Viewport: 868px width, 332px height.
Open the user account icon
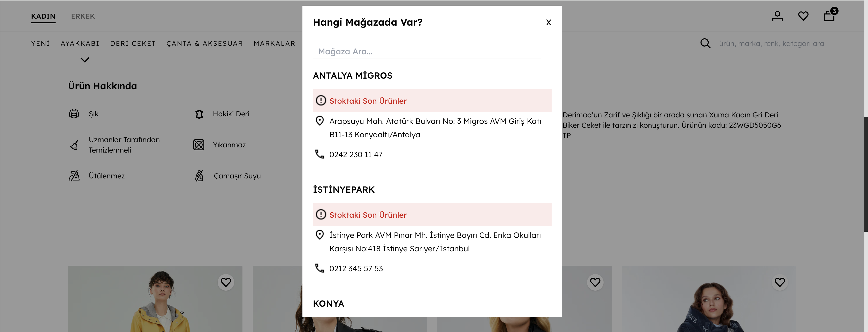(x=777, y=16)
